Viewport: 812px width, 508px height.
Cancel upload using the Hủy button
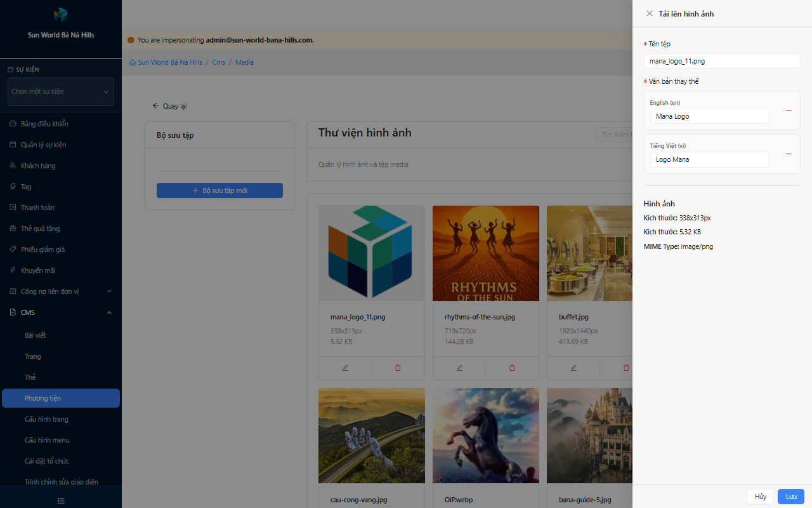click(761, 497)
